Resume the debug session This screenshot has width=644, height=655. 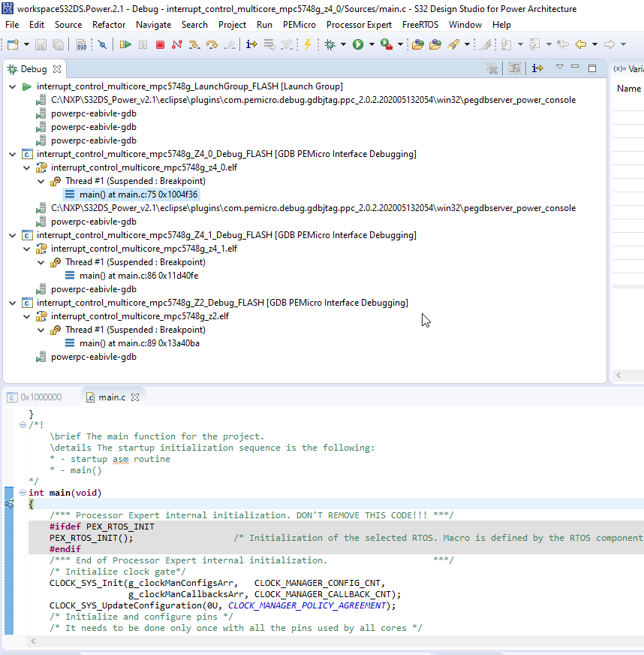[x=125, y=44]
